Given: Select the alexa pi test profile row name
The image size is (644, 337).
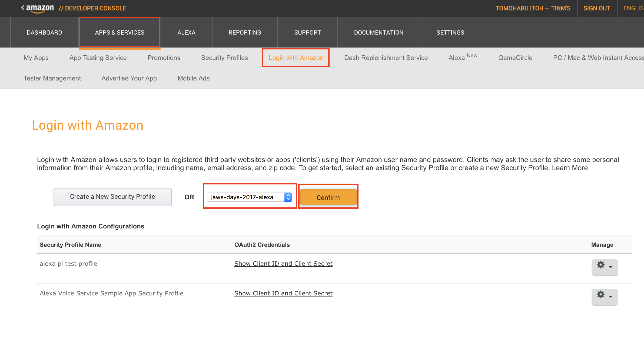Looking at the screenshot, I should click(68, 264).
